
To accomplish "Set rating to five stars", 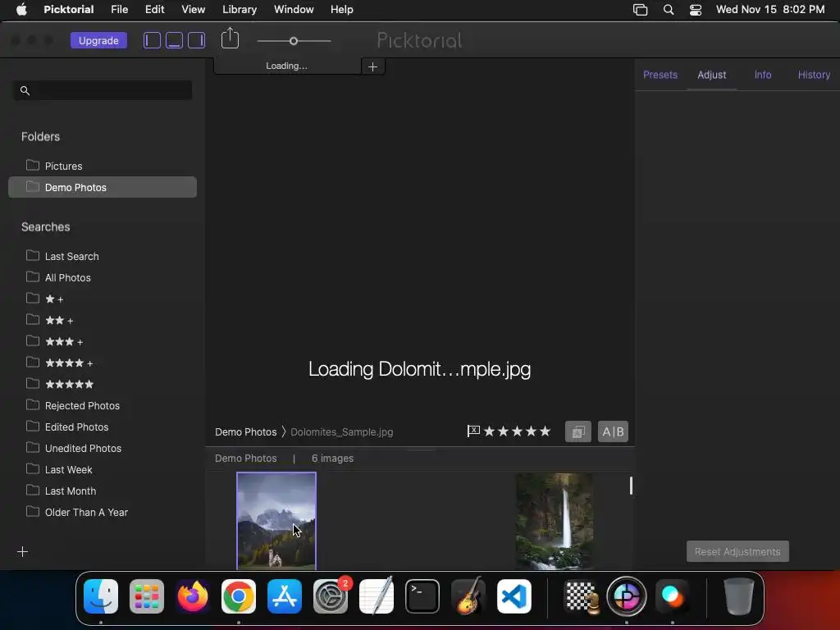I will [x=545, y=431].
